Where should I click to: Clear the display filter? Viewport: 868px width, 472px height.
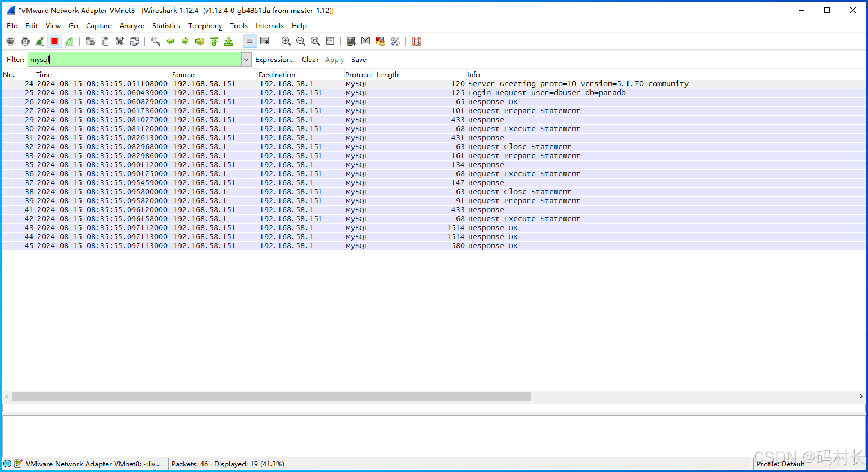click(310, 60)
